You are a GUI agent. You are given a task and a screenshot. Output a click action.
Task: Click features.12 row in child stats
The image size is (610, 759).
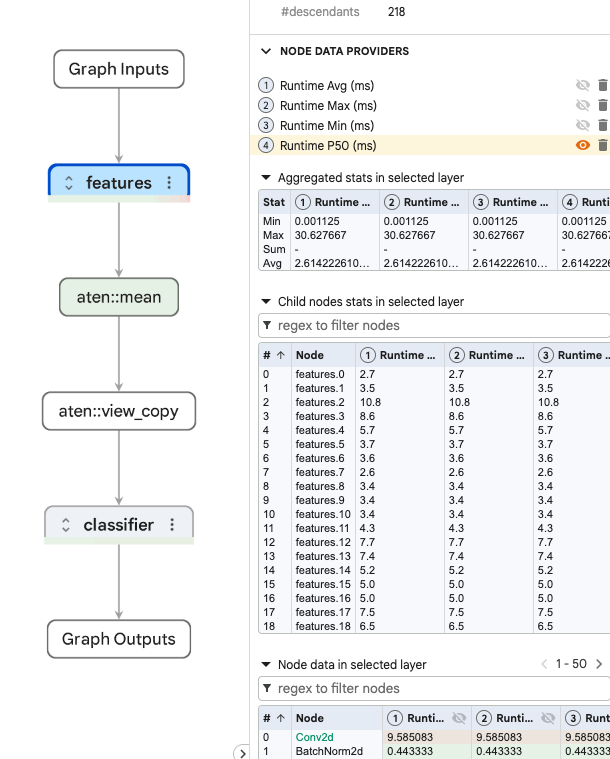point(434,542)
